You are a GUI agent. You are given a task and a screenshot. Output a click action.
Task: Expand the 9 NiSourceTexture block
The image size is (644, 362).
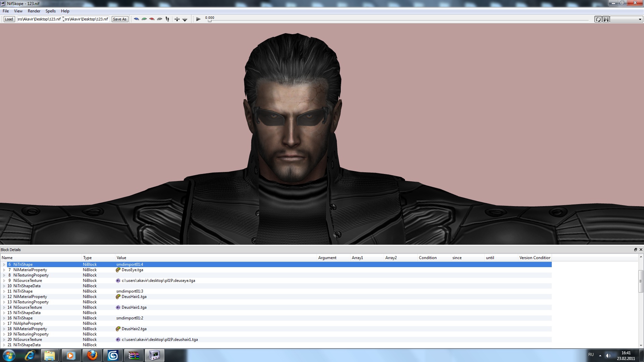tap(4, 281)
